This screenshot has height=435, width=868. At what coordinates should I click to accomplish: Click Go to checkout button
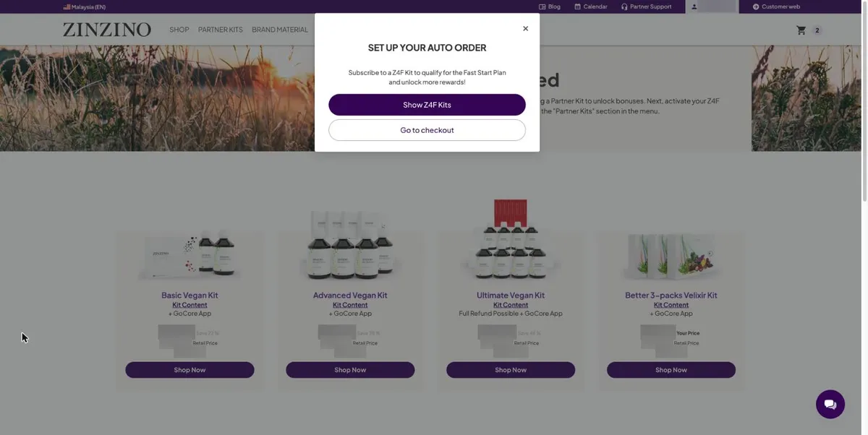tap(427, 130)
